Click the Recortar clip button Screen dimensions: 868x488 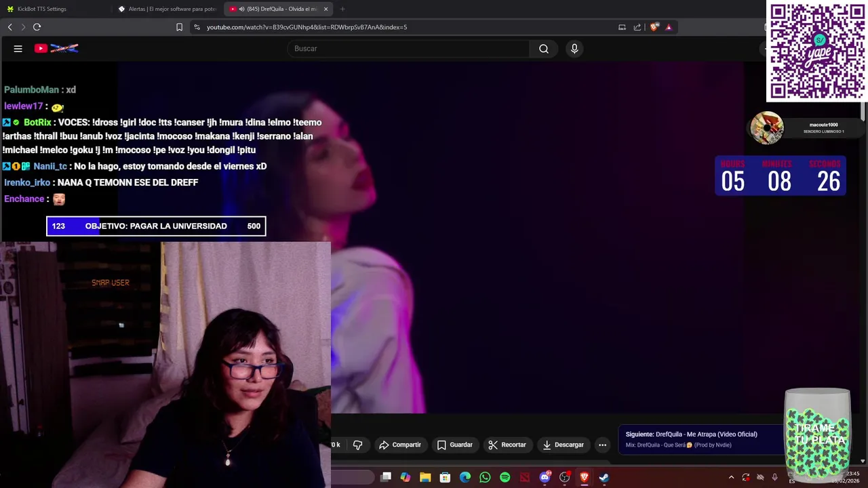pos(507,445)
